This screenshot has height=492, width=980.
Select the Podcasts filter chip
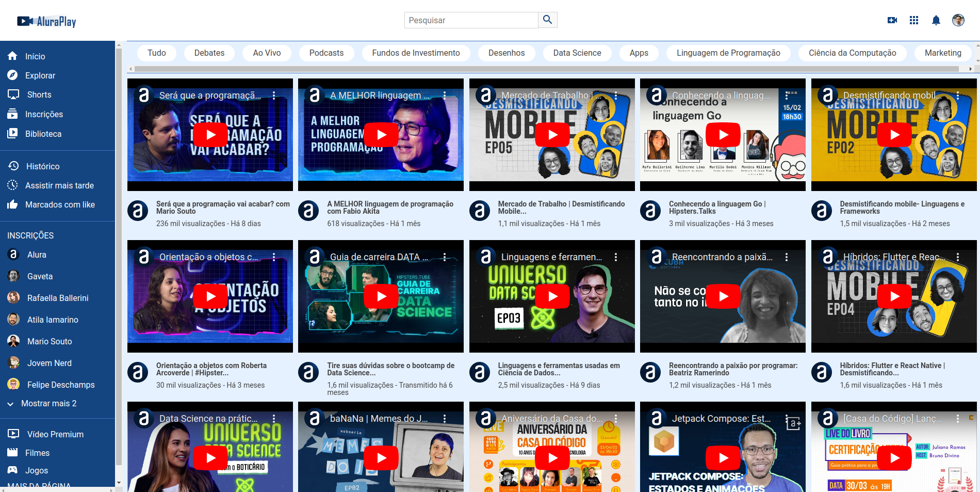click(326, 53)
